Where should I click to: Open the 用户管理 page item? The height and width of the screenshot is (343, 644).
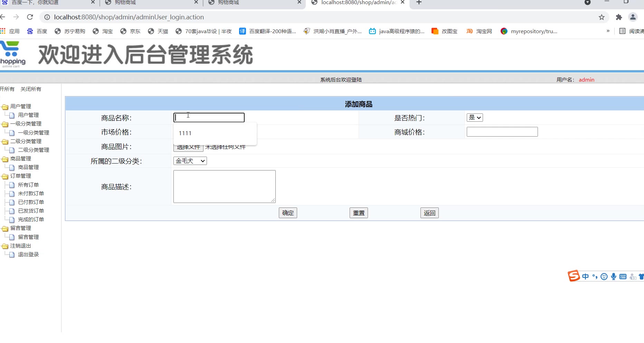(x=28, y=115)
